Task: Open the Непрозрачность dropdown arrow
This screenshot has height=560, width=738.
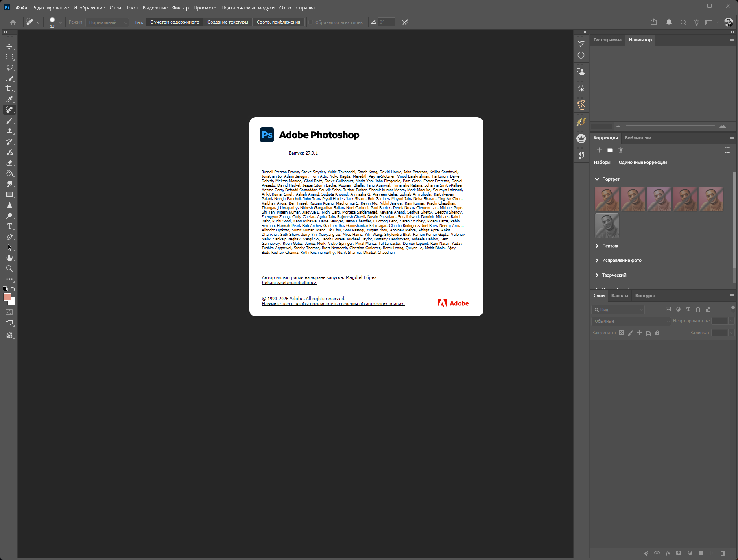Action: pyautogui.click(x=731, y=321)
